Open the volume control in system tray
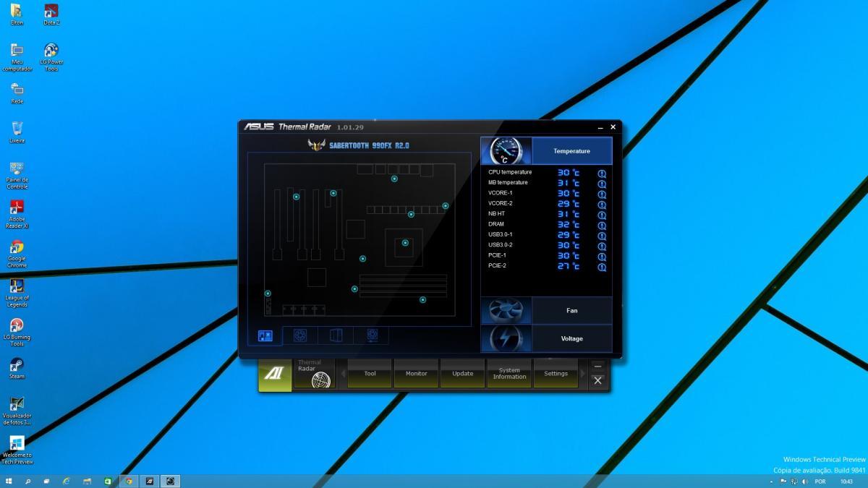Screen dimensions: 868x488 click(805, 481)
